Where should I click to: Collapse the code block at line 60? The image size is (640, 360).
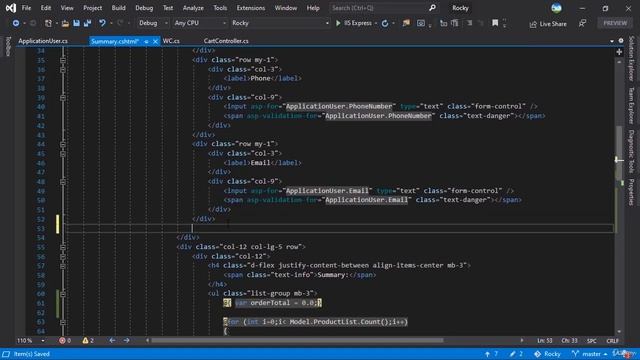[62, 293]
